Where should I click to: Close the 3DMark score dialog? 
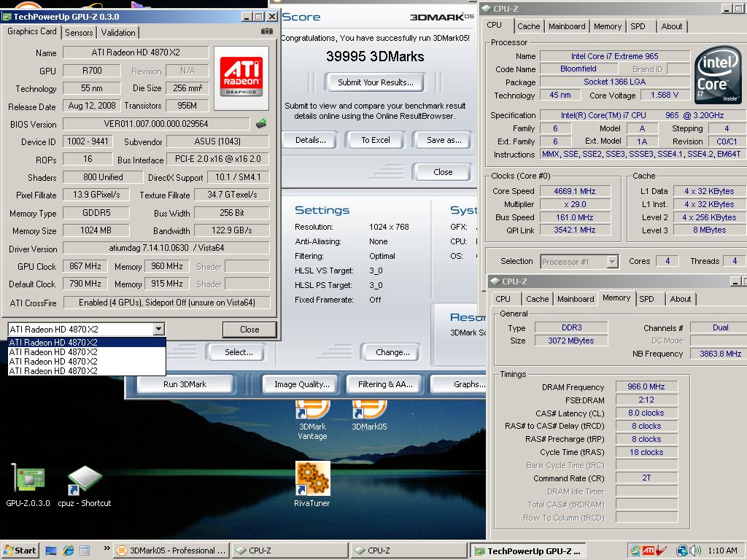(443, 172)
